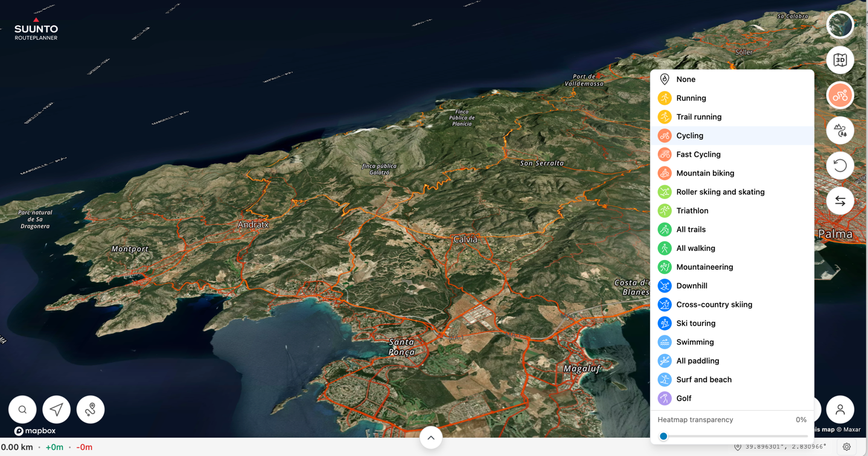Center map on my location arrow
The image size is (868, 456).
(x=56, y=410)
